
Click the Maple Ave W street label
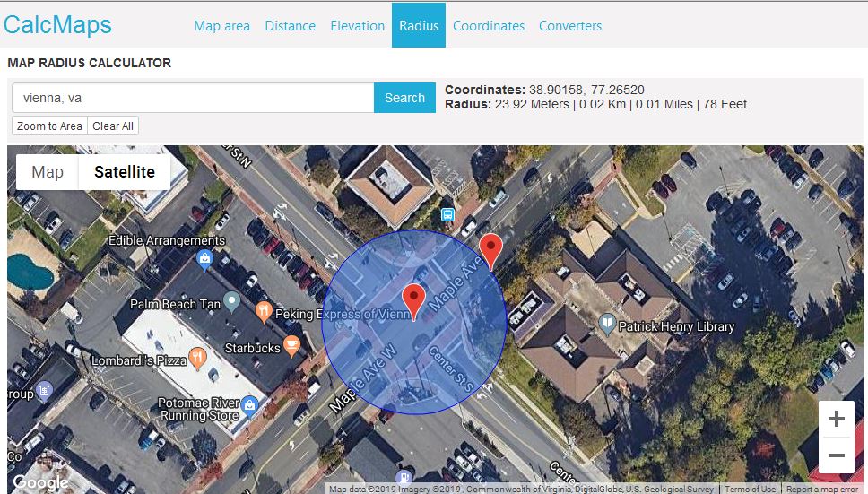[x=363, y=378]
